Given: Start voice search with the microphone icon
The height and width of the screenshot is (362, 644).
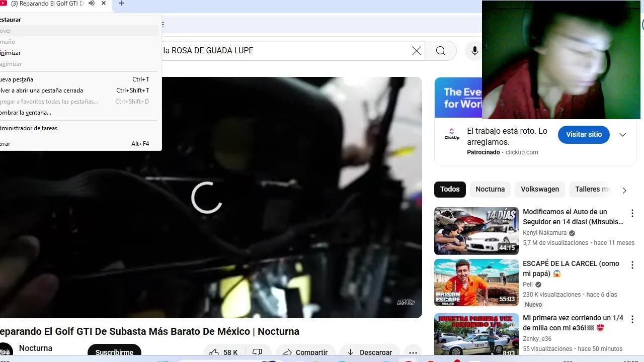Looking at the screenshot, I should point(474,51).
